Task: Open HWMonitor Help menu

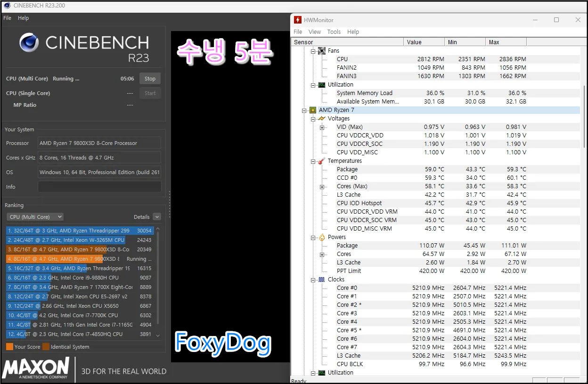Action: click(x=353, y=32)
